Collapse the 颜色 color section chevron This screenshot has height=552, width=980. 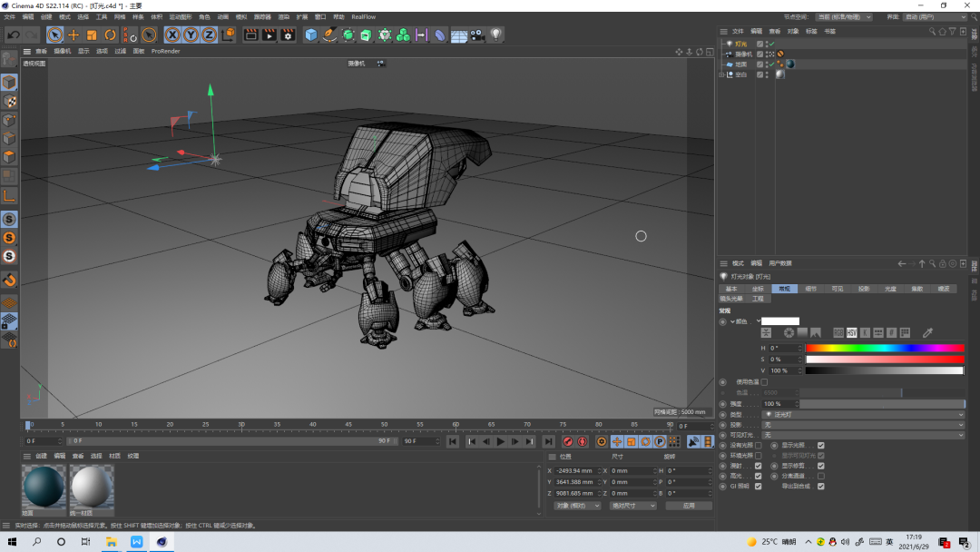tap(732, 321)
